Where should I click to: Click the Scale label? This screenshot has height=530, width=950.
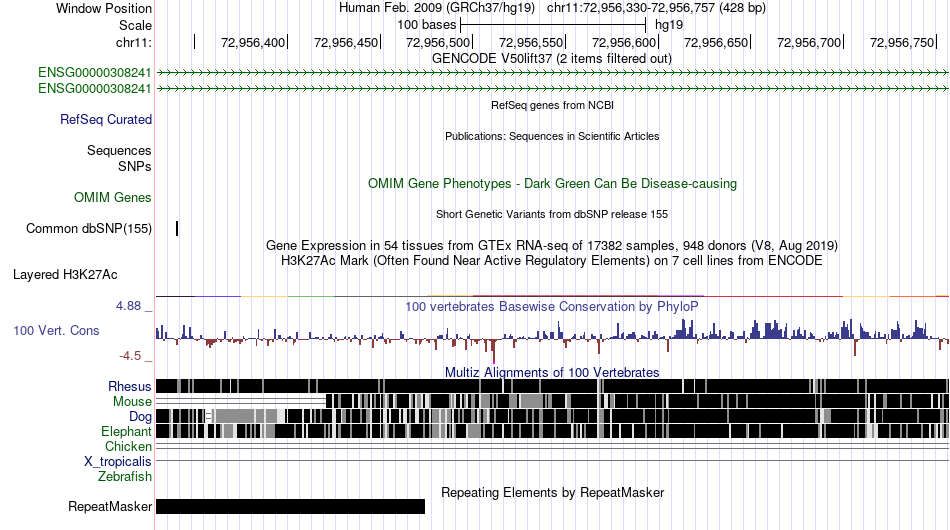[135, 25]
